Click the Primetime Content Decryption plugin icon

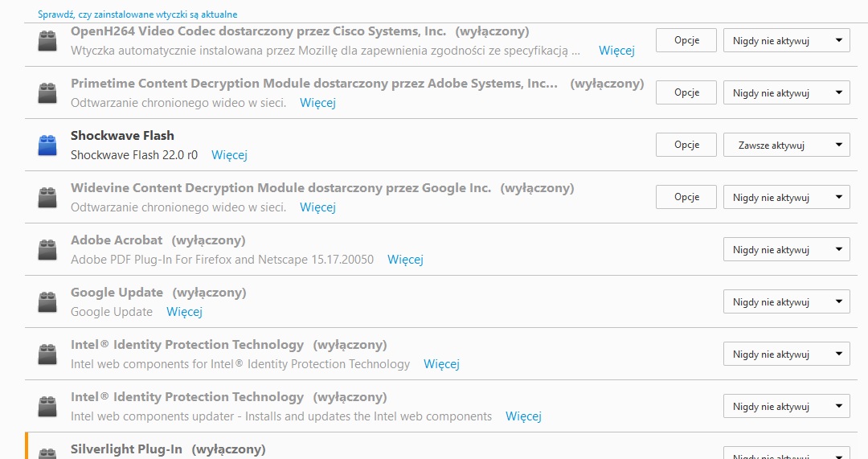click(47, 93)
